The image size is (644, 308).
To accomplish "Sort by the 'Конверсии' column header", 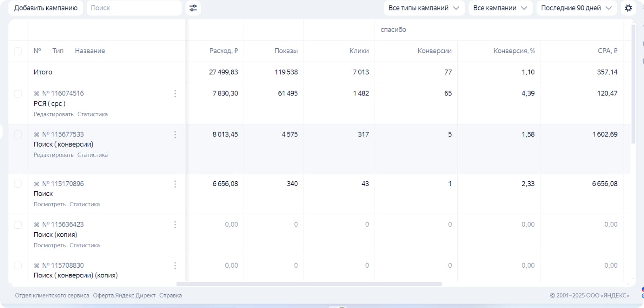I will [x=434, y=51].
